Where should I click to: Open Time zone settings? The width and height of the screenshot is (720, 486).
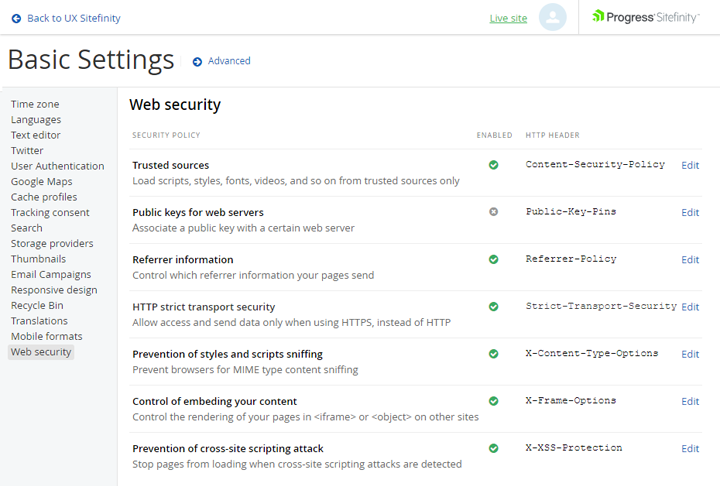pyautogui.click(x=35, y=104)
